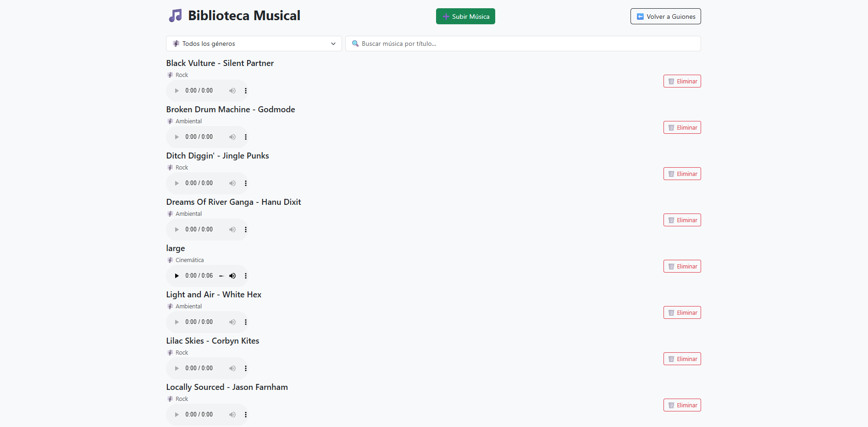Delete Locally Sourced - Jason Farnham track
This screenshot has width=868, height=427.
coord(682,405)
